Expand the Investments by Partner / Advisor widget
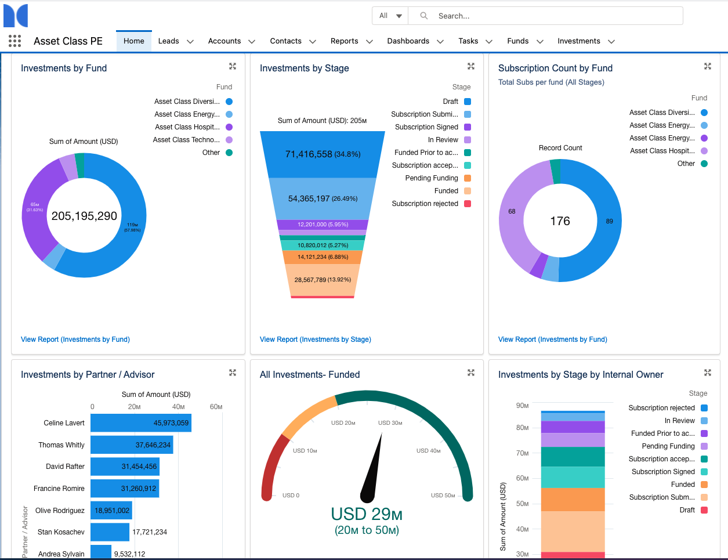The height and width of the screenshot is (560, 728). [233, 373]
